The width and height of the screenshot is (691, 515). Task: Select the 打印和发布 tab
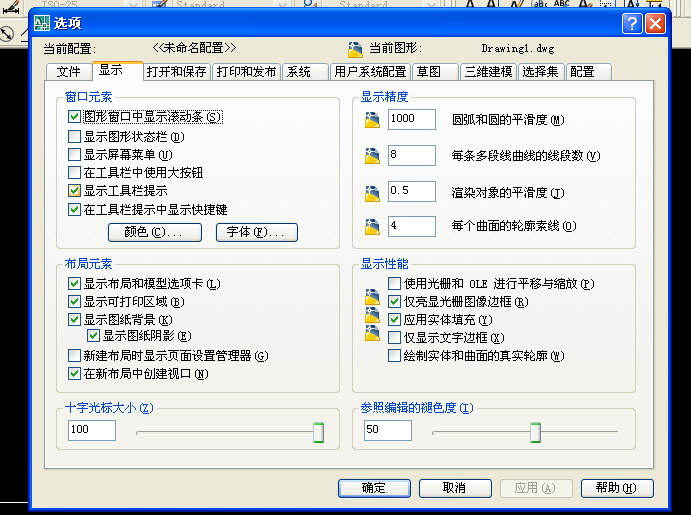pos(246,72)
